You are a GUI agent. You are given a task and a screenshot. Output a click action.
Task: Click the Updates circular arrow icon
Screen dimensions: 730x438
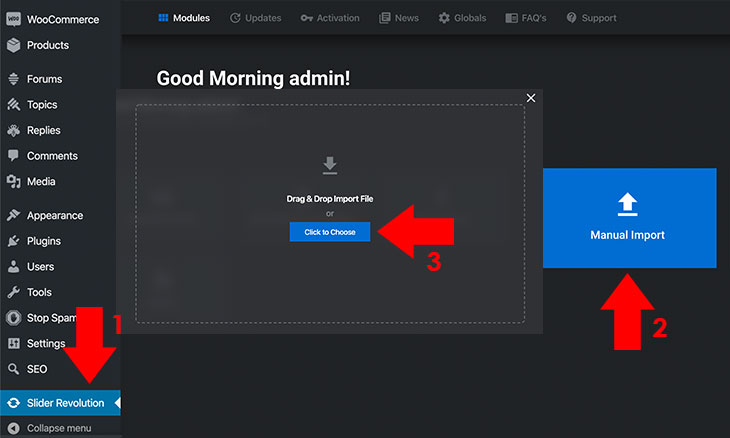click(x=235, y=18)
